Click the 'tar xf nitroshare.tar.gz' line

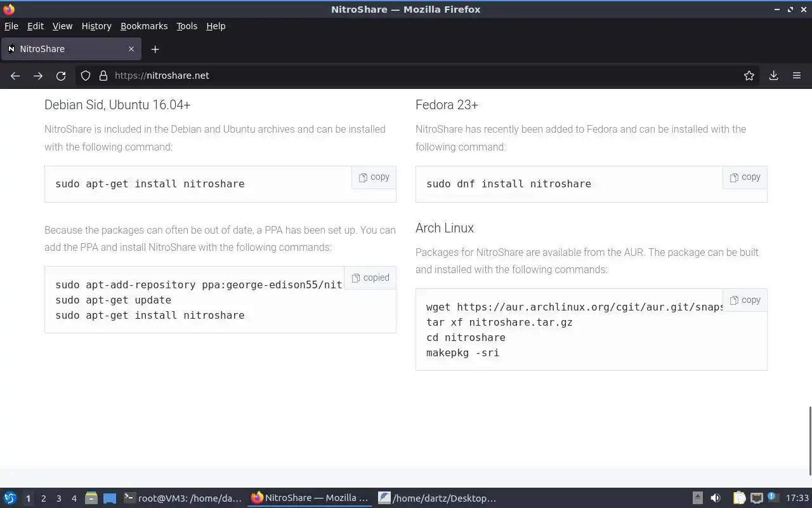499,322
